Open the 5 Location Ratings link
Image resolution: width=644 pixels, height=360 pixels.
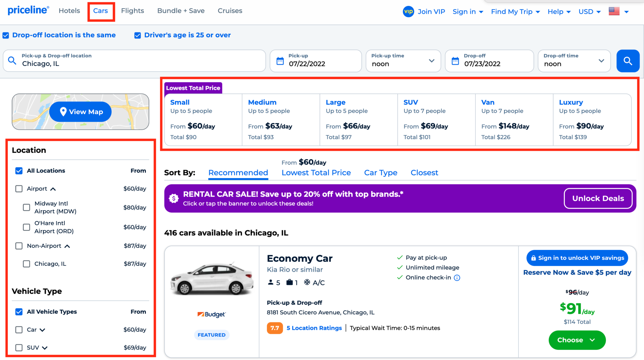[x=314, y=328]
